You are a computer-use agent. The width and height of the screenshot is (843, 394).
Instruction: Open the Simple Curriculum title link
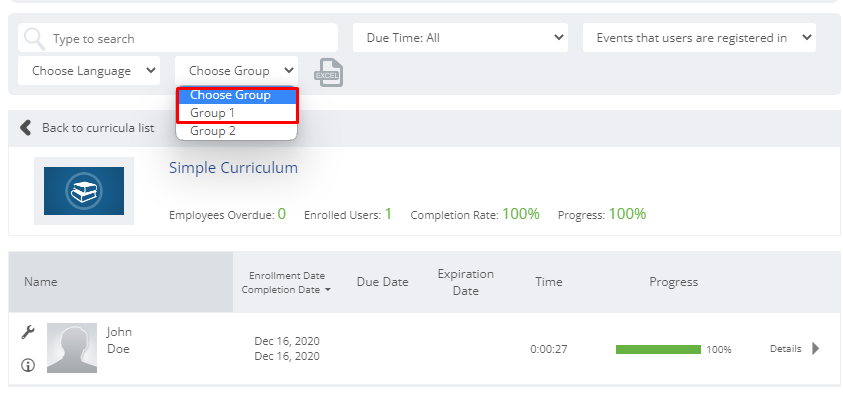(x=233, y=168)
